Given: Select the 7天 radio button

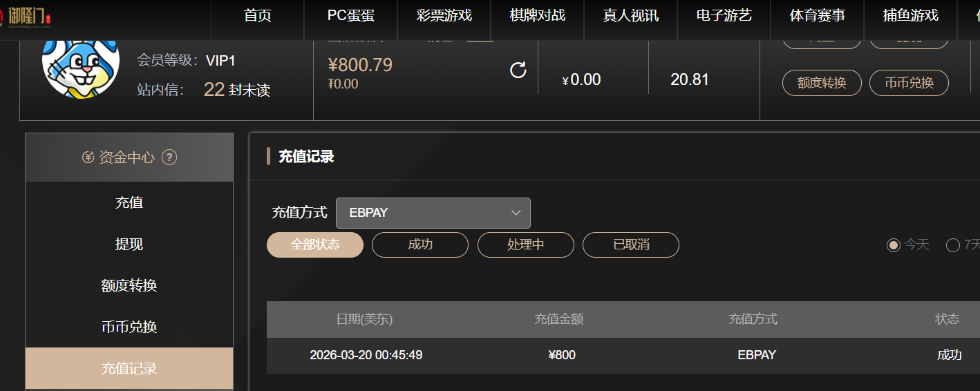Looking at the screenshot, I should (953, 245).
